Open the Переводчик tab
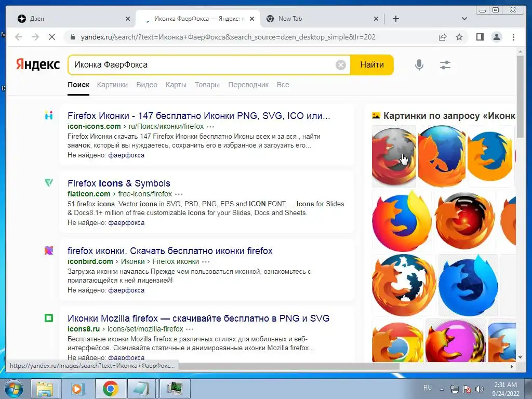The width and height of the screenshot is (532, 399). (x=248, y=85)
